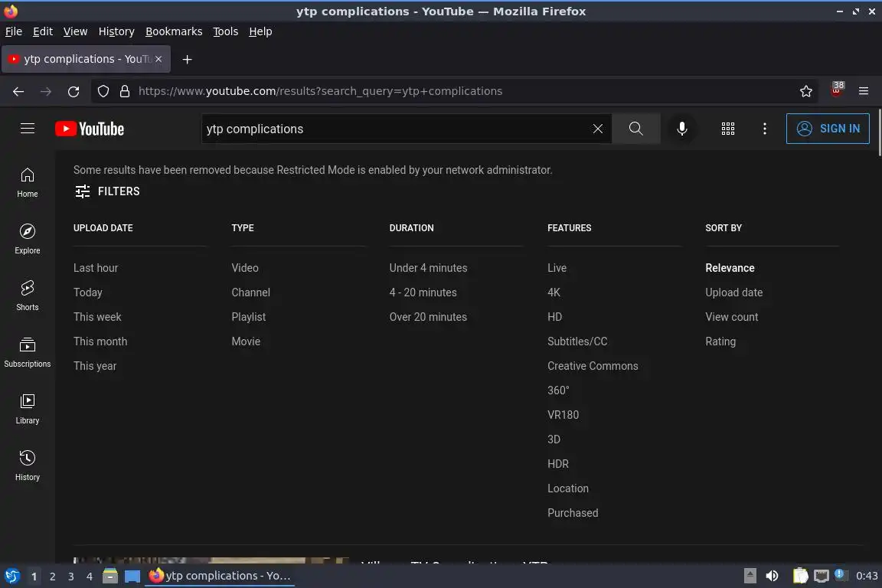Screen dimensions: 882x588
Task: Click the volume icon in system tray
Action: click(772, 576)
